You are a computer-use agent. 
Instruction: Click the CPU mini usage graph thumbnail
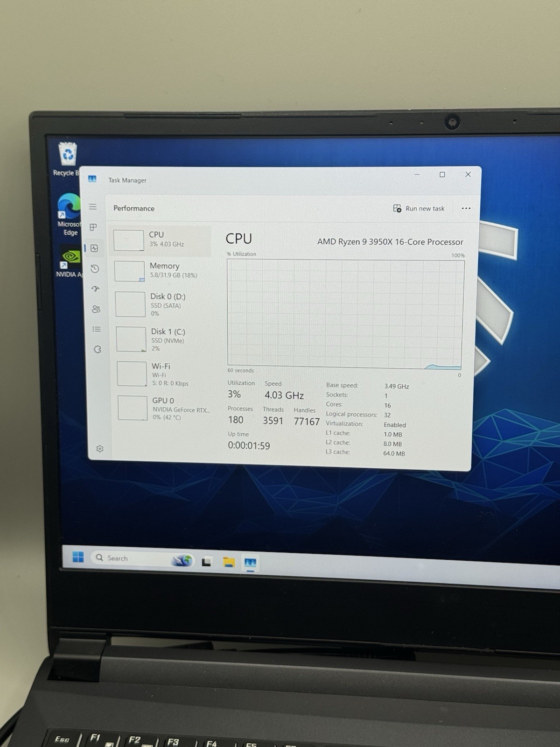(x=129, y=240)
